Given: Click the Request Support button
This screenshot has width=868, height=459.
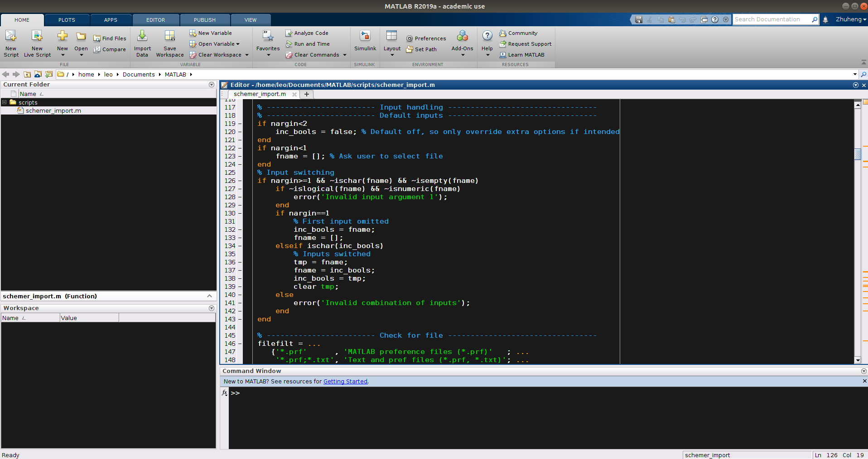Looking at the screenshot, I should click(530, 44).
